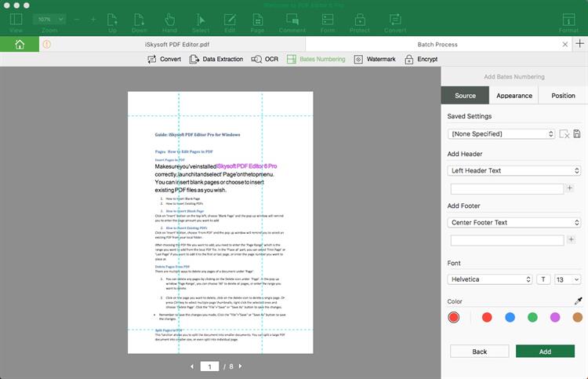Screen dimensions: 588x379
Task: Select Bates Numbering batch option
Action: [316, 60]
